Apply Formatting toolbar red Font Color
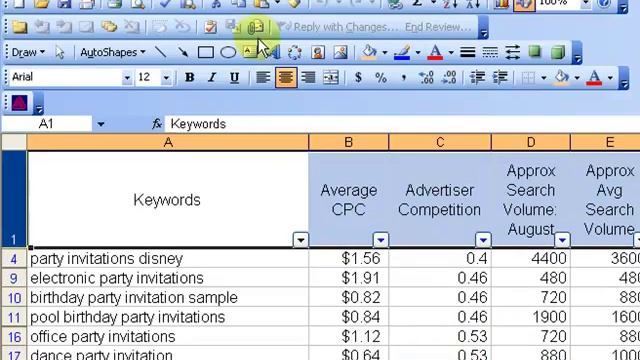 [594, 77]
